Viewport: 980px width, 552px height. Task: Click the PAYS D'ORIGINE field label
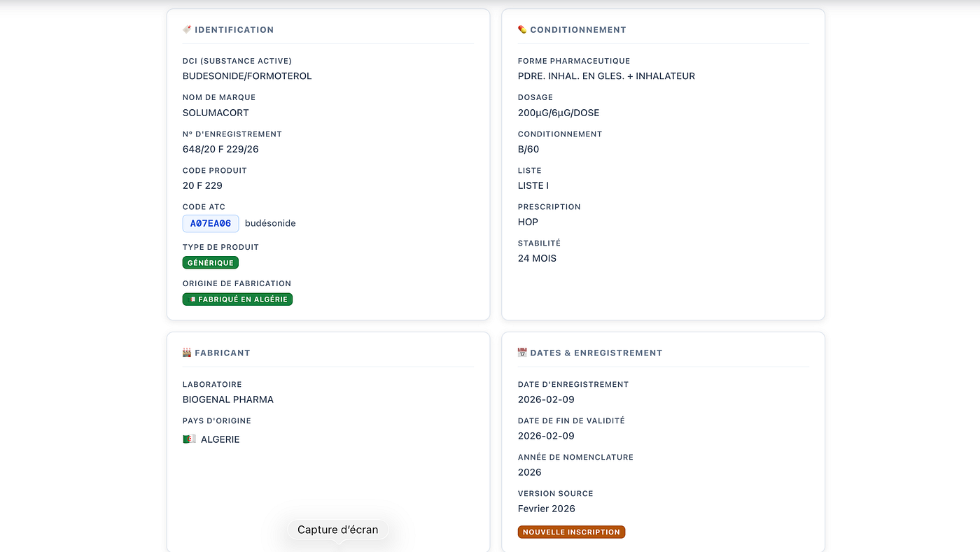click(217, 420)
